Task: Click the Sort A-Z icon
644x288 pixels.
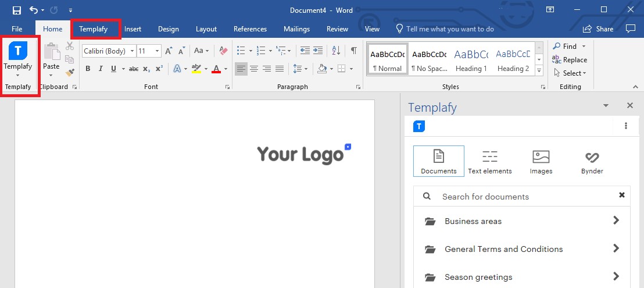Action: click(x=336, y=51)
